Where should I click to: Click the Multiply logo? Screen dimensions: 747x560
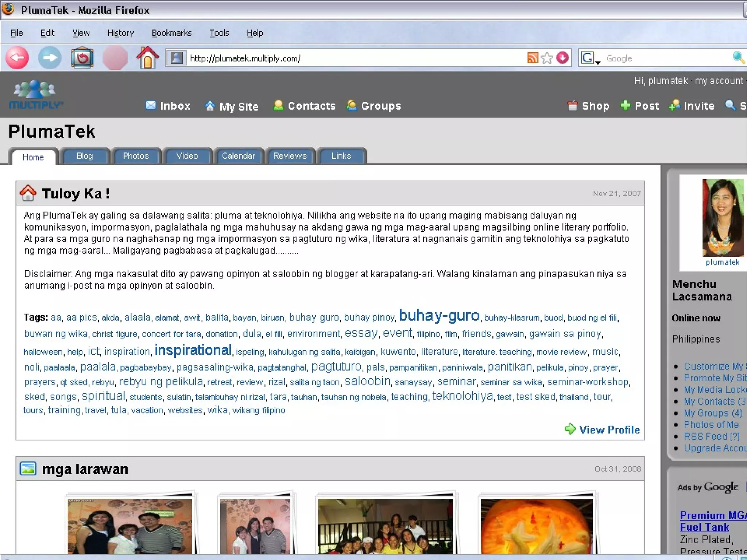coord(35,95)
